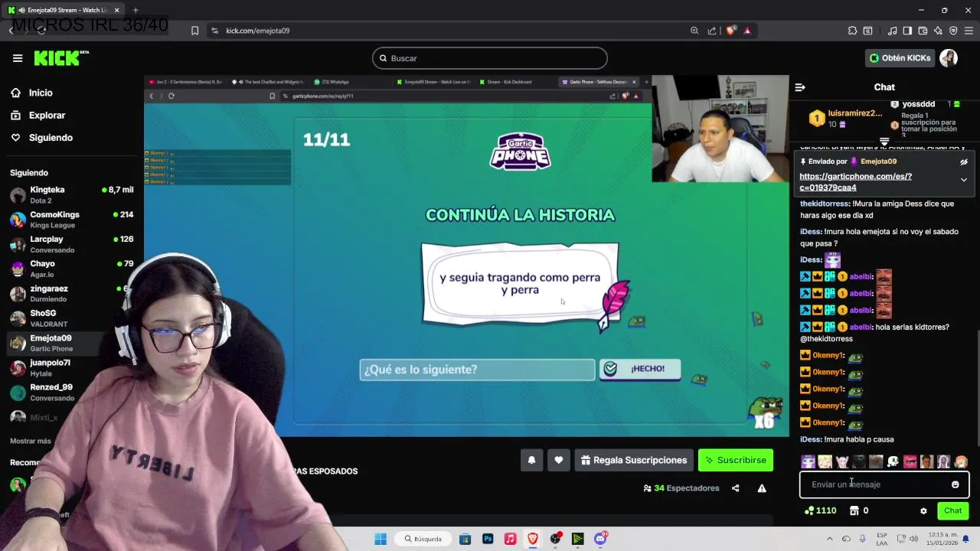Open the browser playlist music icon
Viewport: 980px width, 551px height.
coord(892,31)
